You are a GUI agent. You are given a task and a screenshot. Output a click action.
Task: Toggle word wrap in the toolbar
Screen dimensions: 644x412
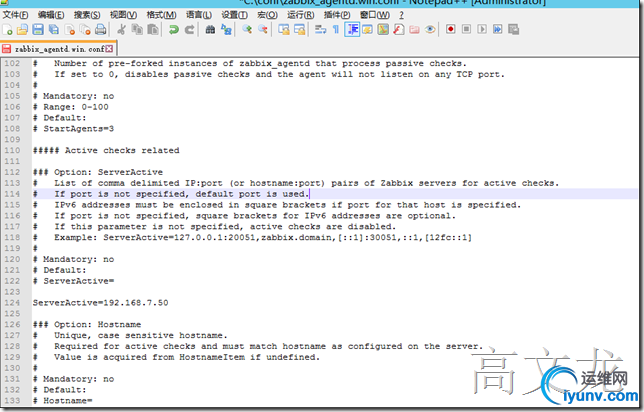tap(320, 30)
